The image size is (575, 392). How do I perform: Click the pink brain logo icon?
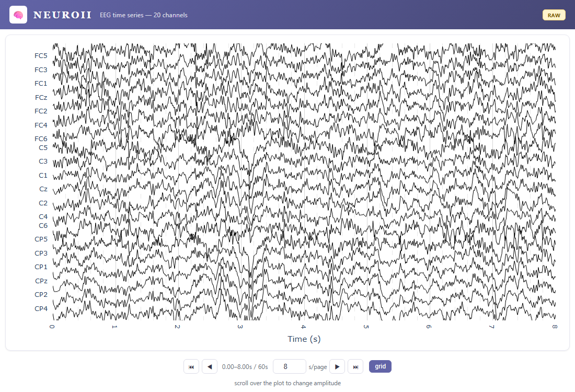point(18,15)
